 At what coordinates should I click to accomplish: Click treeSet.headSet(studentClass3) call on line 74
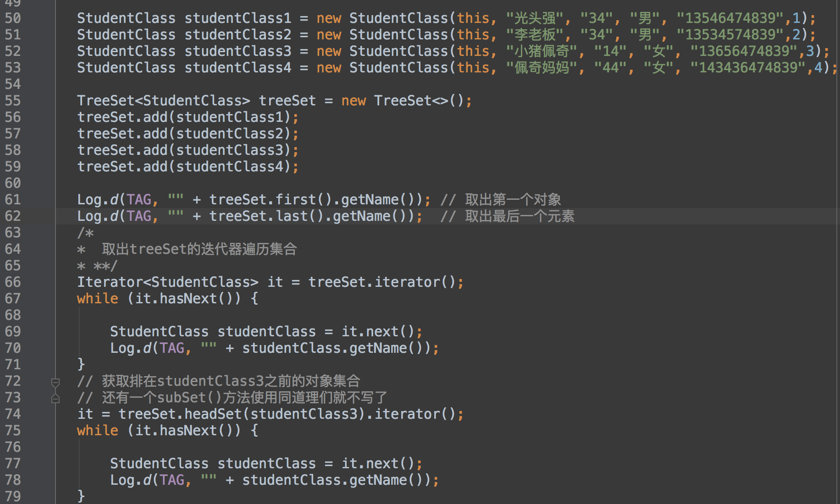[242, 414]
